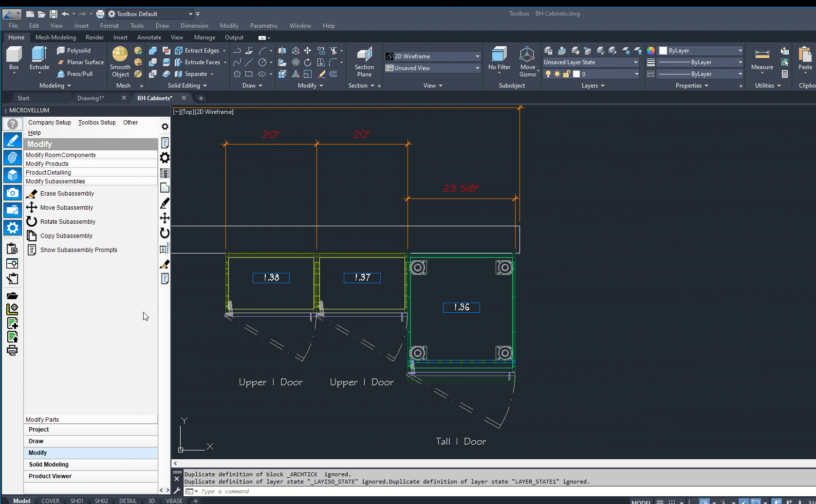The width and height of the screenshot is (816, 504).
Task: Click the ByLayer object color swatch
Action: pyautogui.click(x=663, y=51)
